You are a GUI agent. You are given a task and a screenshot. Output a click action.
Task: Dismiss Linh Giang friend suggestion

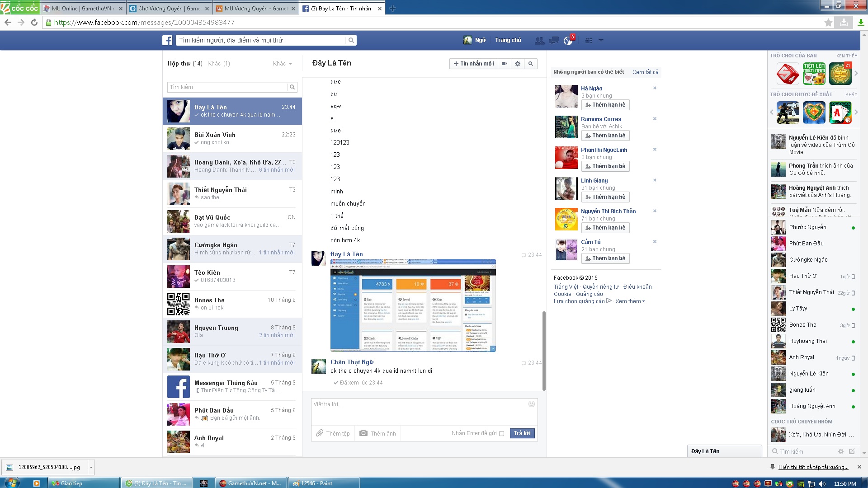click(x=655, y=180)
